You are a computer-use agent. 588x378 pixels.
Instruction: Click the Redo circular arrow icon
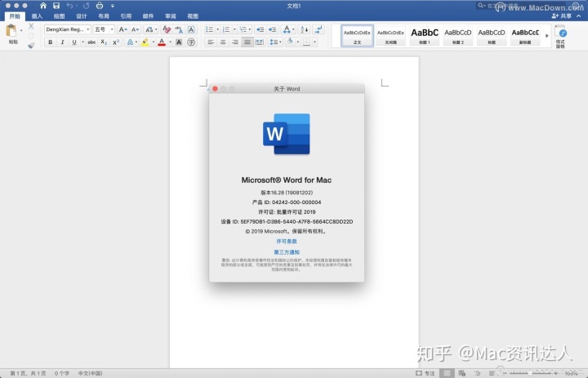[87, 6]
